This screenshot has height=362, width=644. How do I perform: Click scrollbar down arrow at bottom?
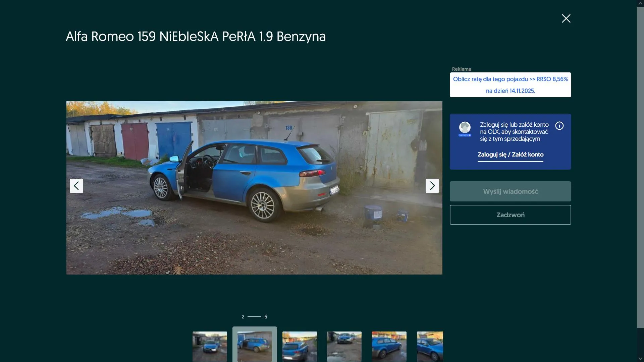[640, 359]
